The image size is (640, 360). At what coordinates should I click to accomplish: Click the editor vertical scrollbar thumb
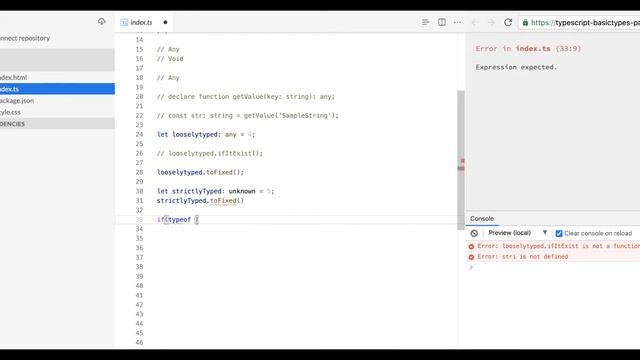click(461, 160)
